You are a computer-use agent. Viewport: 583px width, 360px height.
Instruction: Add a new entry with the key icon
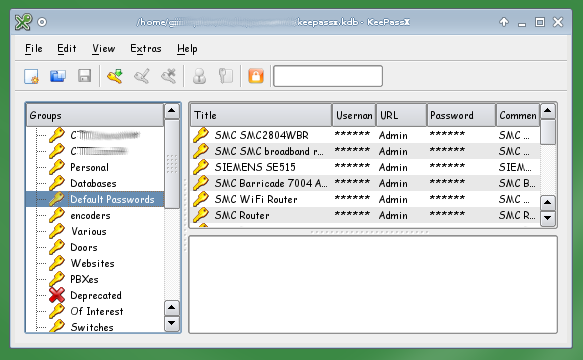coord(115,76)
